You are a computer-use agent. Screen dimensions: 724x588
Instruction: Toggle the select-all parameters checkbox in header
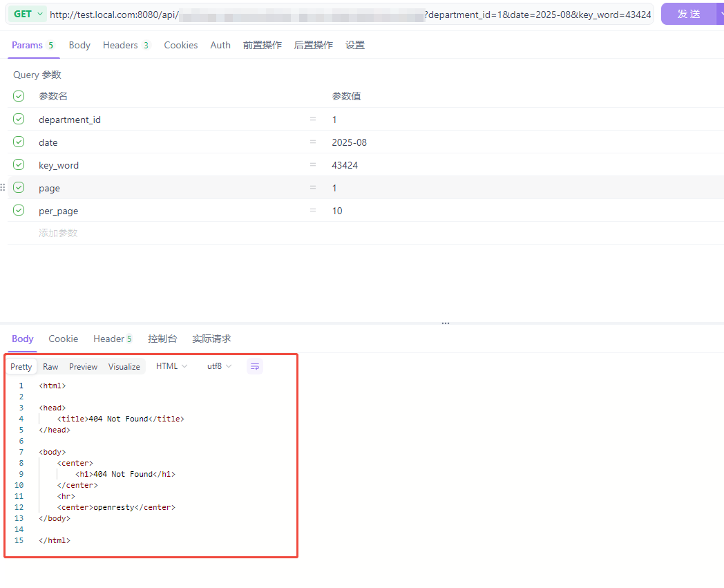(19, 96)
